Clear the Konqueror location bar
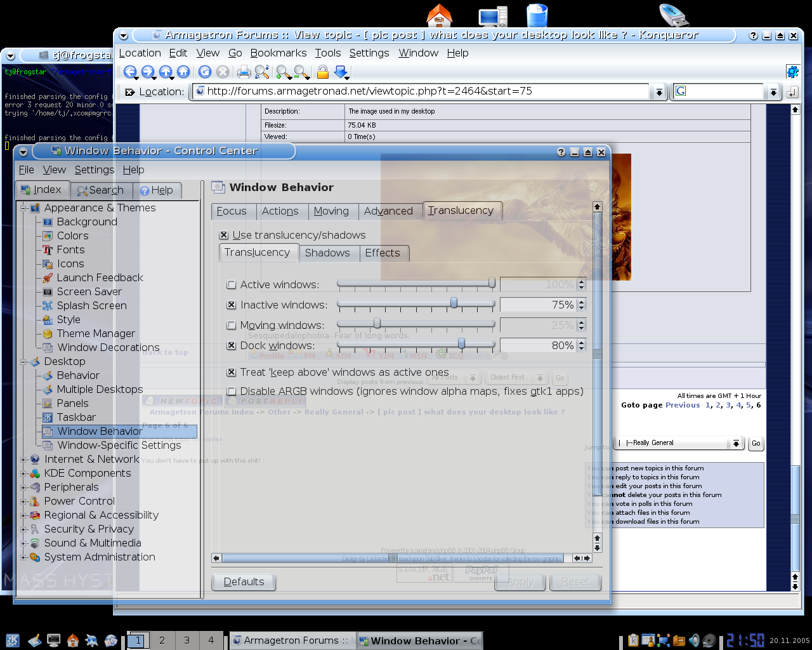This screenshot has height=650, width=812. click(x=130, y=92)
